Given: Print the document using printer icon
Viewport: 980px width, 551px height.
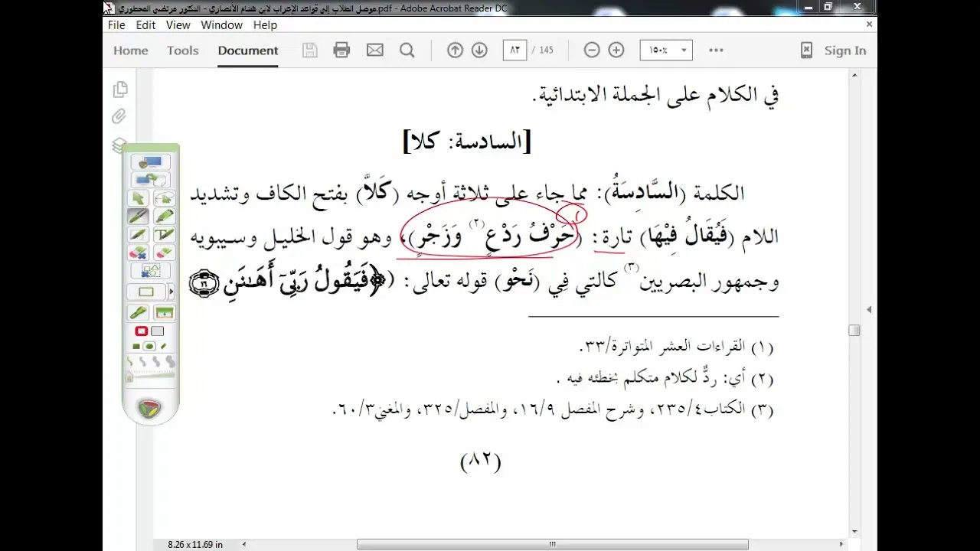Looking at the screenshot, I should point(341,51).
